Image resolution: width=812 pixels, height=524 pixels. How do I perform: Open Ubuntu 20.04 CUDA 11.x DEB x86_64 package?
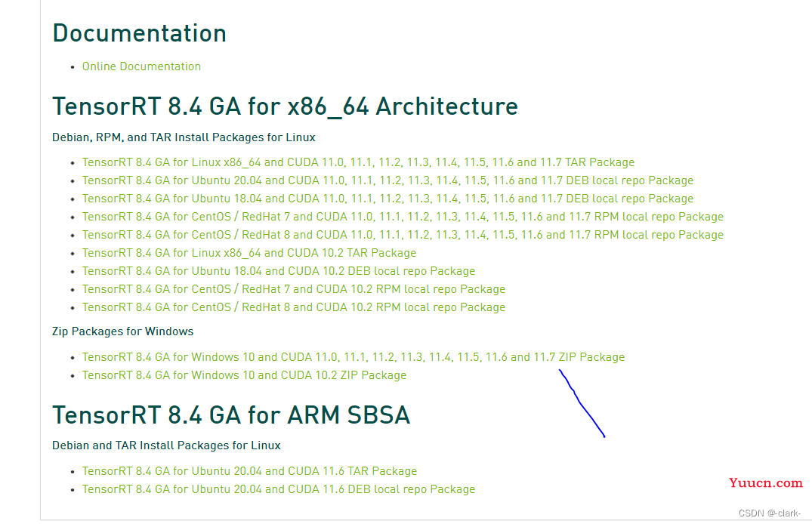point(388,180)
